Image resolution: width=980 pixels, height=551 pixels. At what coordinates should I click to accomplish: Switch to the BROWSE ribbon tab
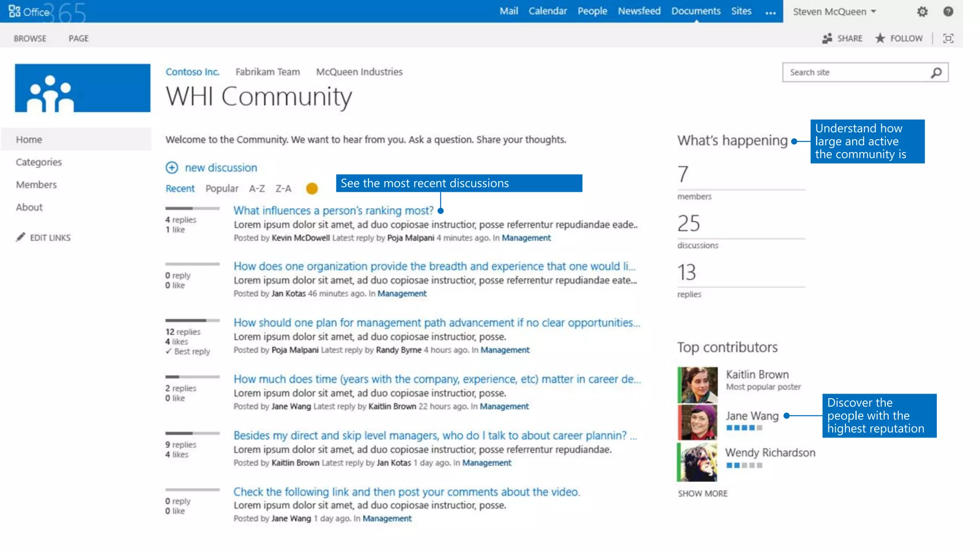pos(30,38)
